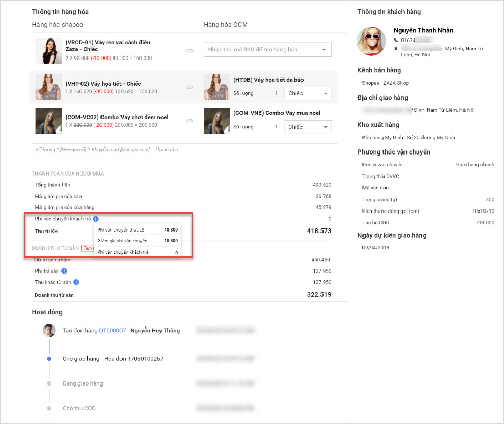This screenshot has height=424, width=504.
Task: Click location pin icon in customer info
Action: (x=396, y=49)
